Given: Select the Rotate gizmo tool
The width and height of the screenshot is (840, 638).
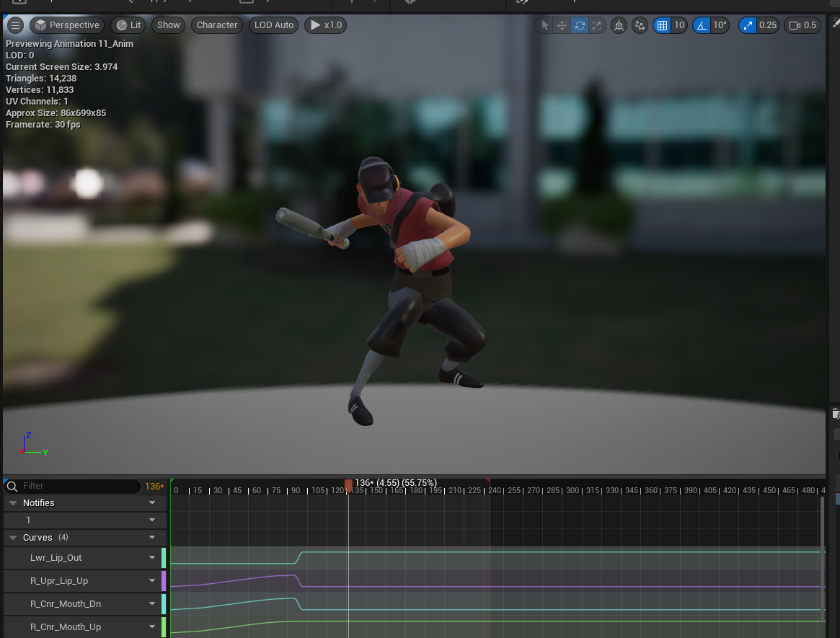Looking at the screenshot, I should coord(579,25).
